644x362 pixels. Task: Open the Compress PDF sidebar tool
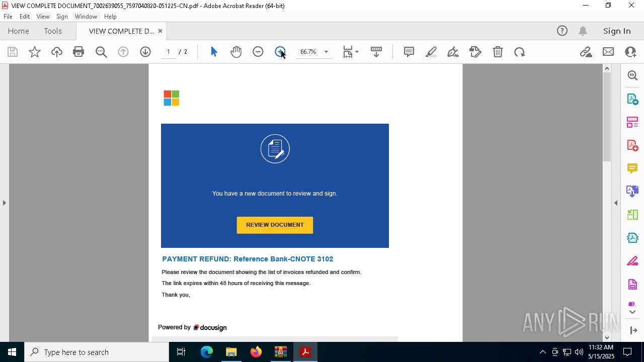(x=632, y=238)
